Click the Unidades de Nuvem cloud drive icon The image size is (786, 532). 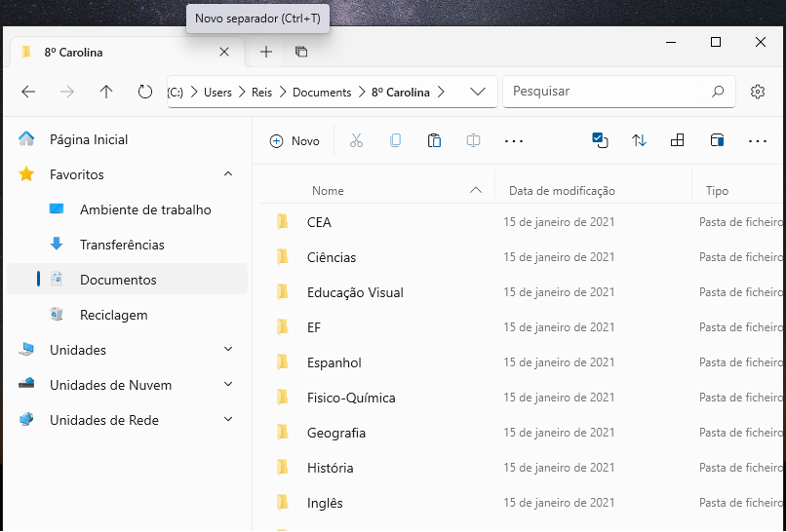click(x=26, y=384)
